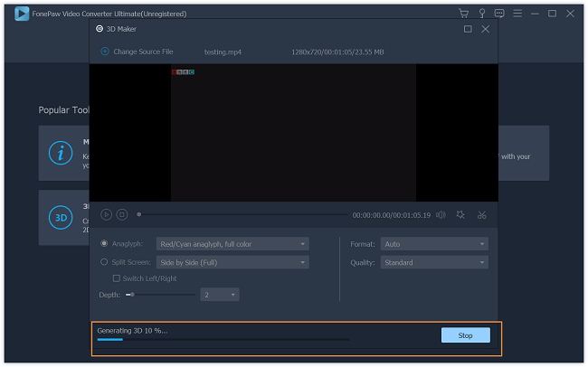Click the Generating 3D 10 % status text
This screenshot has height=367, width=588.
click(x=132, y=331)
